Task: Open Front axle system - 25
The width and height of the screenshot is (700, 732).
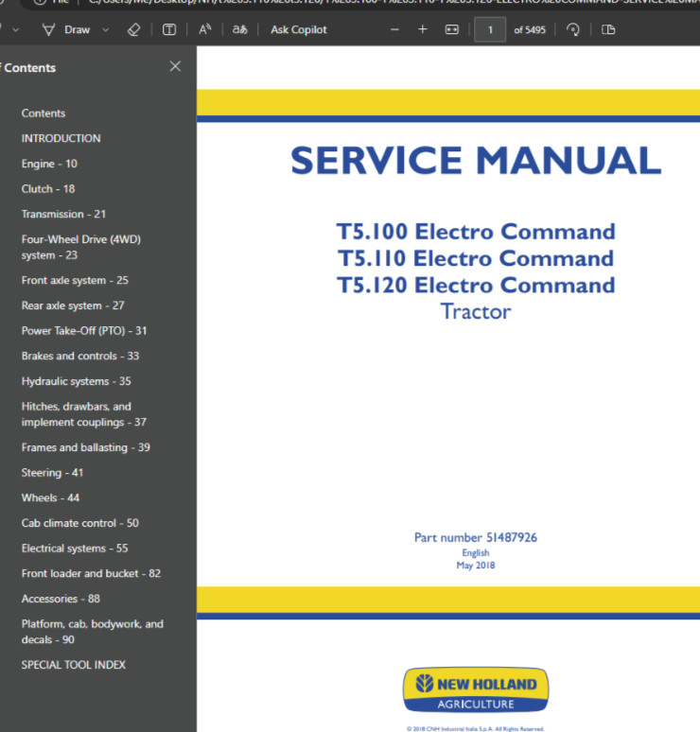Action: pos(75,281)
